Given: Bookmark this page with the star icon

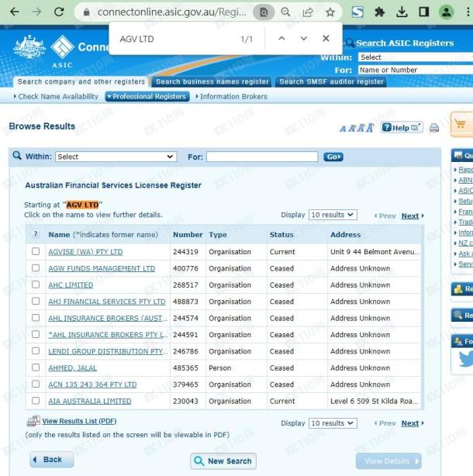Looking at the screenshot, I should click(330, 12).
